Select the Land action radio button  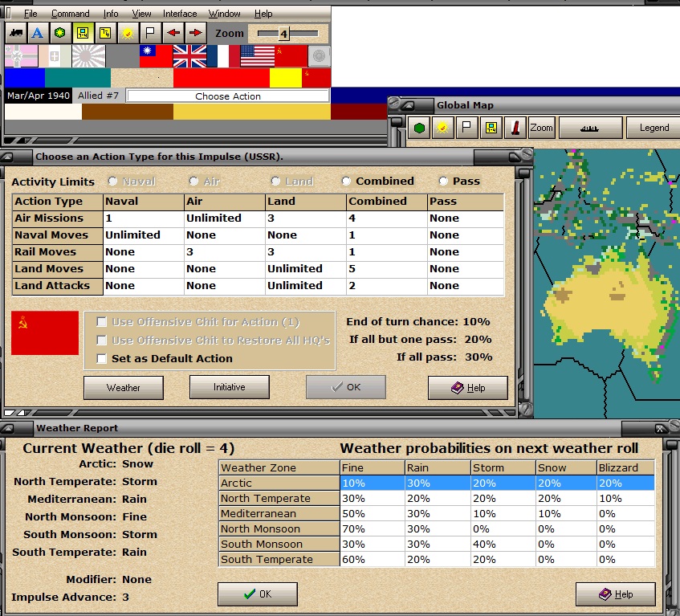[275, 181]
